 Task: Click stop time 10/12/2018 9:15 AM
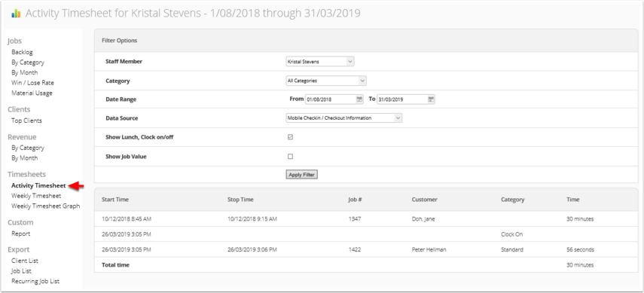(x=252, y=219)
